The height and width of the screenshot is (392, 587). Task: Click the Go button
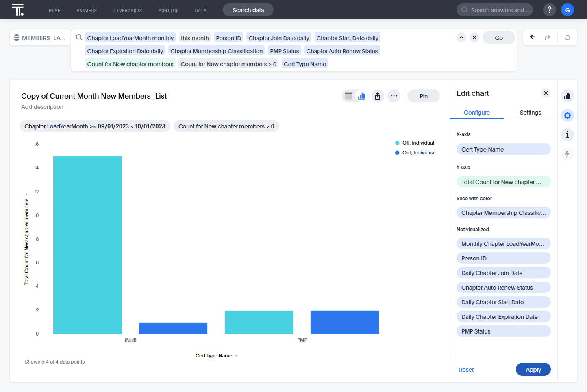click(x=499, y=37)
